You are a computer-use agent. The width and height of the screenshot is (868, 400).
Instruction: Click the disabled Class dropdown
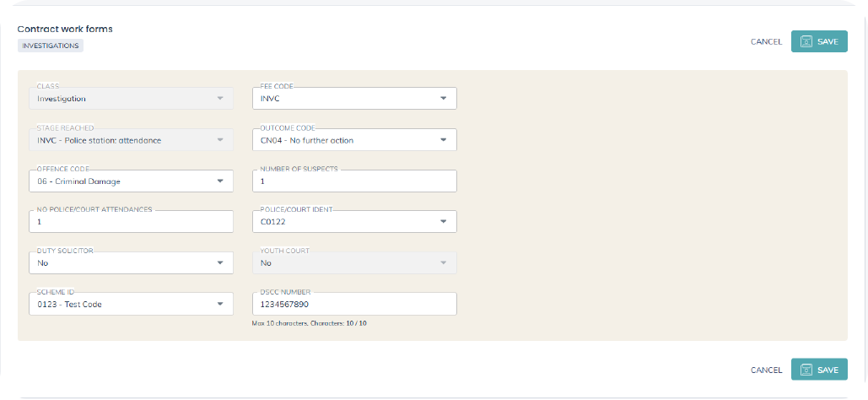tap(131, 99)
